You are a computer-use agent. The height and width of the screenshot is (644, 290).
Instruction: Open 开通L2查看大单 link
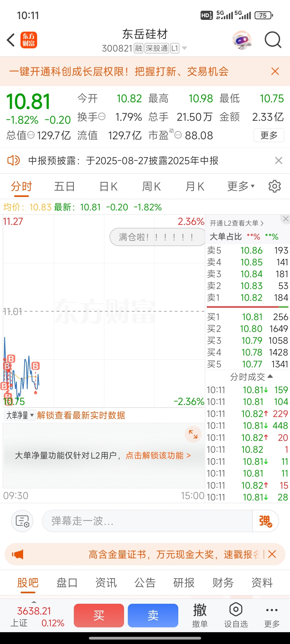coord(237,223)
